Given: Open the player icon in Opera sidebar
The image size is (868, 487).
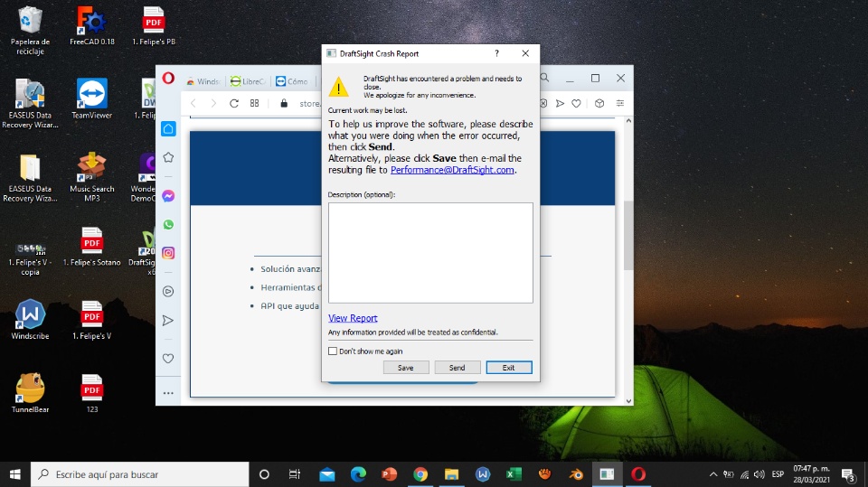Looking at the screenshot, I should click(168, 291).
